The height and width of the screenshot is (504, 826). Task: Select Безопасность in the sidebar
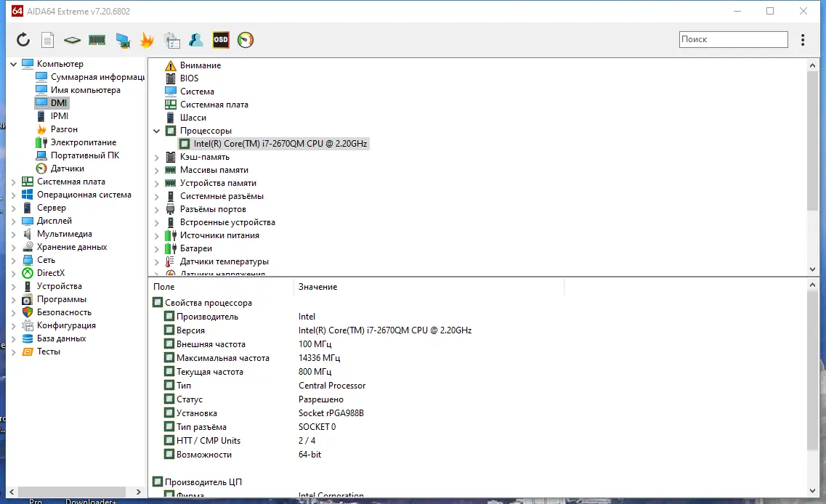tap(64, 312)
